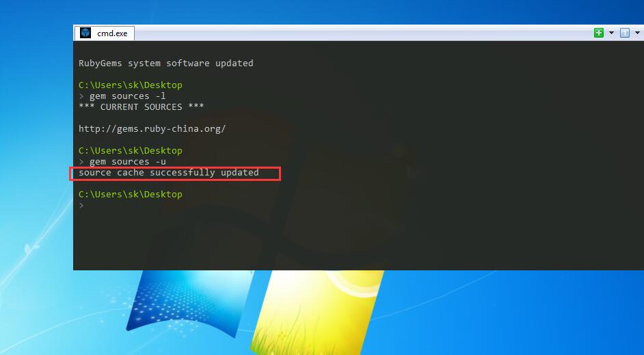Image resolution: width=644 pixels, height=355 pixels.
Task: Open the dropdown arrow beside the green plus
Action: coord(611,33)
